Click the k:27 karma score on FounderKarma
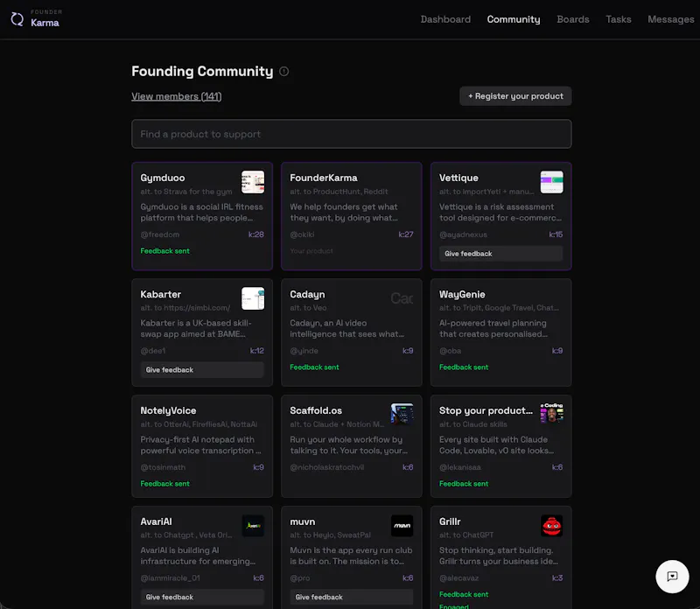The image size is (700, 609). point(406,234)
